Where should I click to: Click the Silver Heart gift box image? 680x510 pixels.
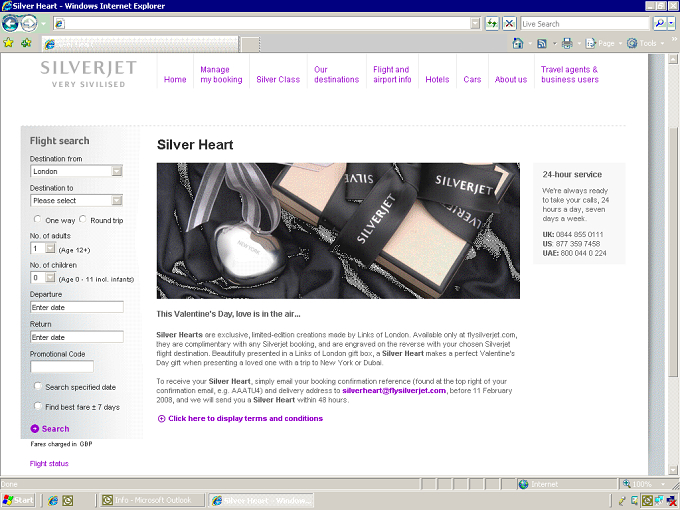[338, 231]
